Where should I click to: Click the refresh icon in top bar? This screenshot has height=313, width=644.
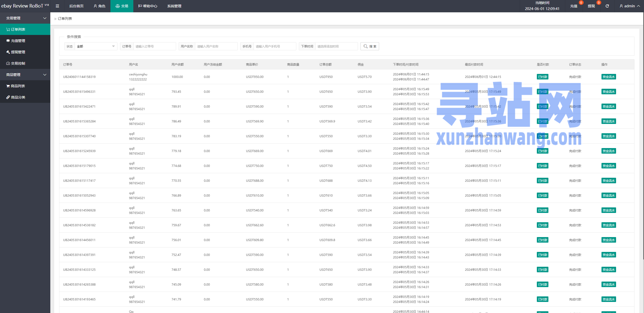(607, 6)
